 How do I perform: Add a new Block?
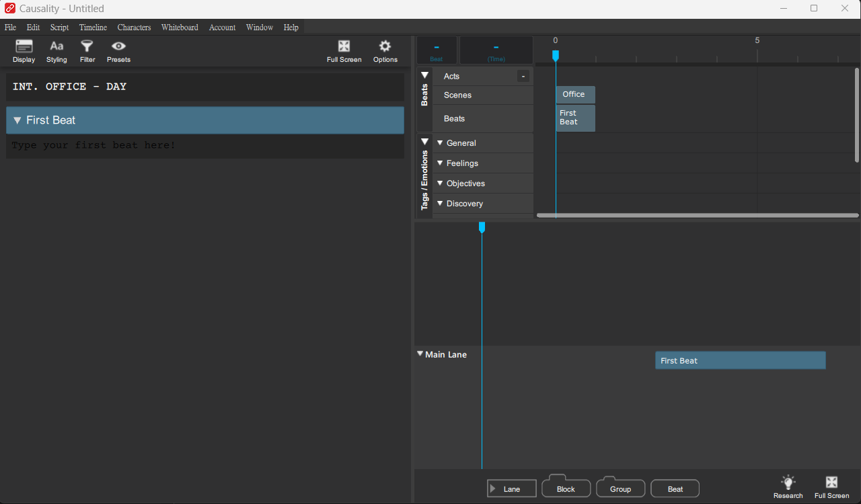tap(566, 488)
